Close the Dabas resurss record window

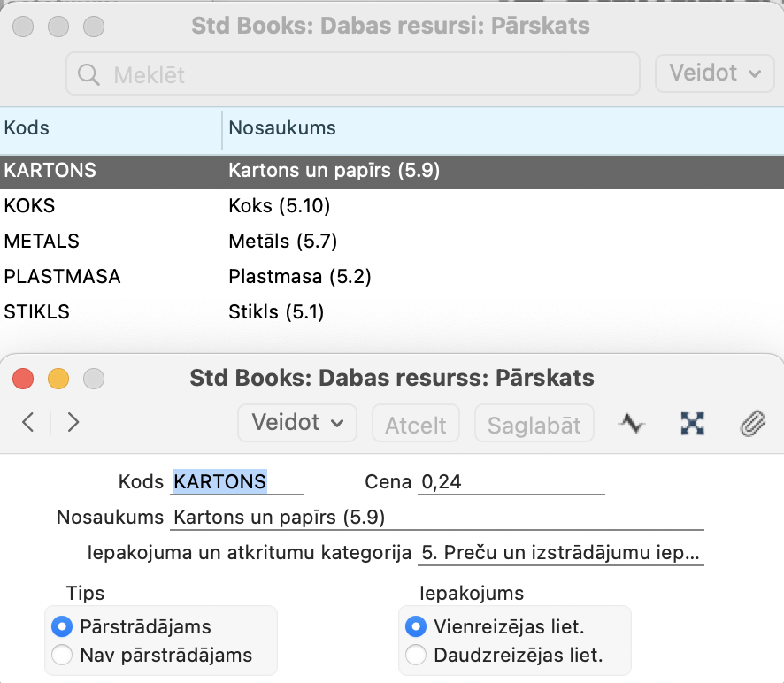pyautogui.click(x=23, y=379)
